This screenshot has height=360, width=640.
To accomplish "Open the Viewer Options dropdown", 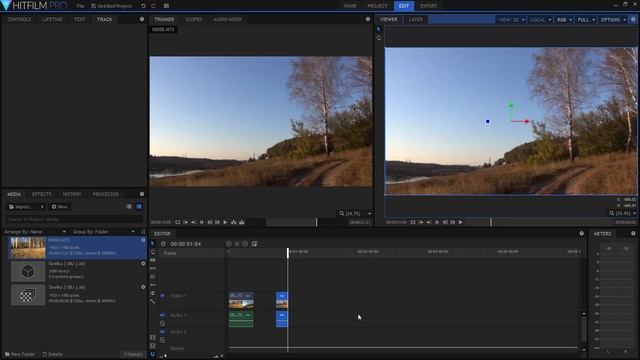I will tap(613, 20).
